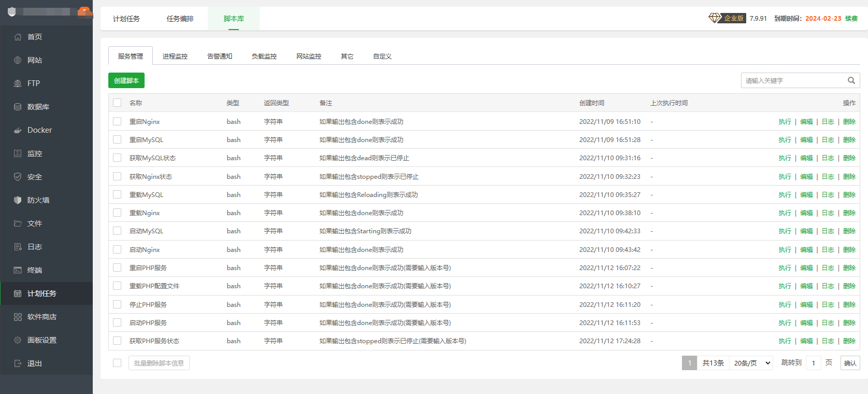This screenshot has width=868, height=394.
Task: Open the 服务管理 sub-tab
Action: (131, 56)
